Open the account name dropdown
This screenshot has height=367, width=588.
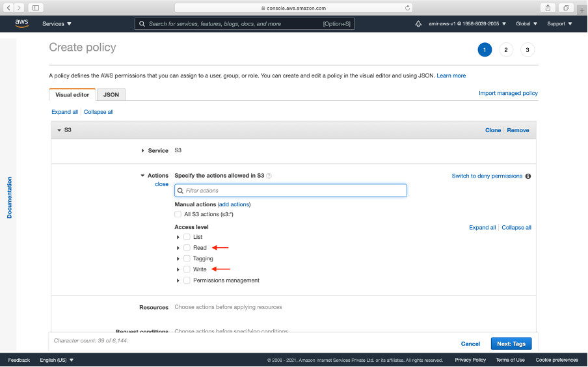pyautogui.click(x=467, y=23)
